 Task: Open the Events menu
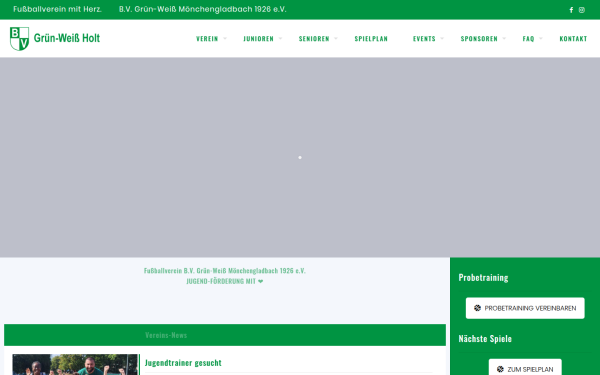click(x=424, y=39)
